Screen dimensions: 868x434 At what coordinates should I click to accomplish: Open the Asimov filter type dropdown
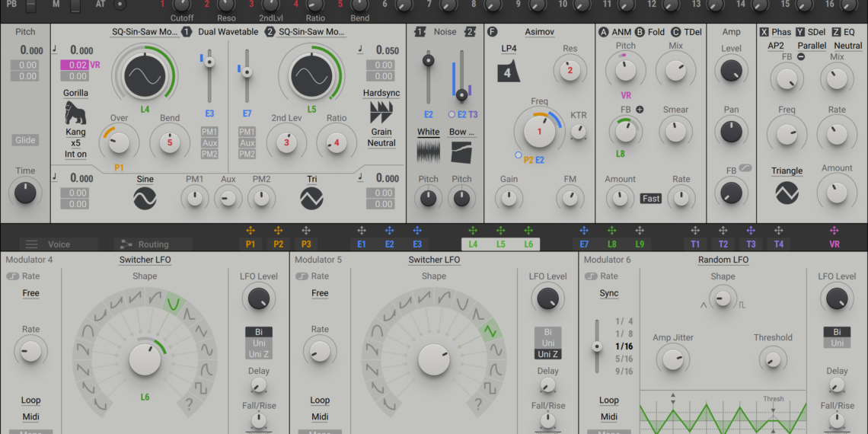(x=539, y=32)
